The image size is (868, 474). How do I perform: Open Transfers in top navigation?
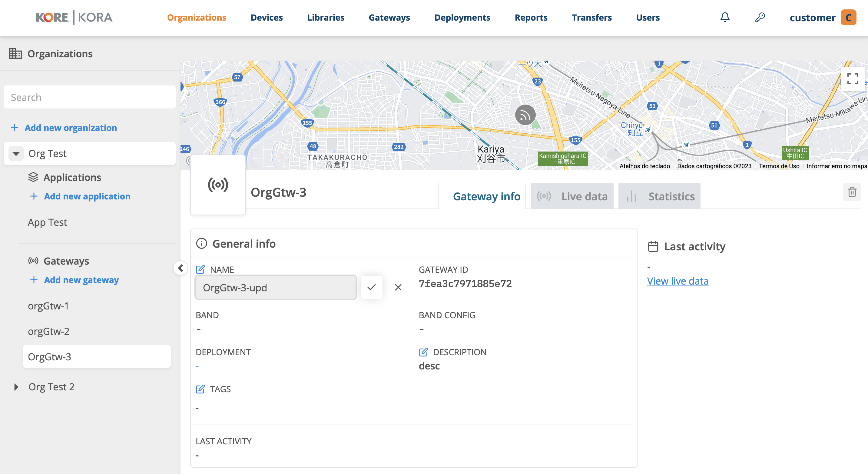point(592,17)
